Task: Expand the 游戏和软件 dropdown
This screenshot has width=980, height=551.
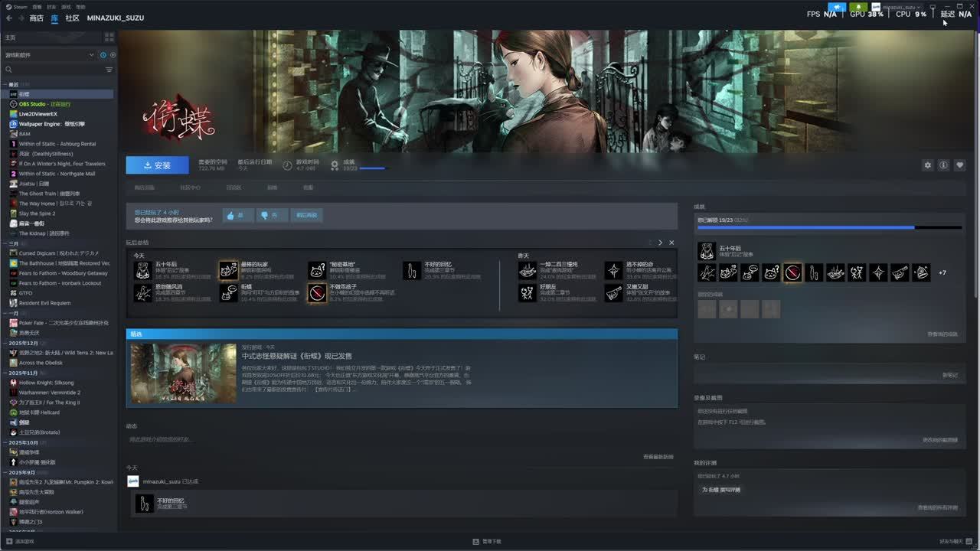Action: click(92, 55)
